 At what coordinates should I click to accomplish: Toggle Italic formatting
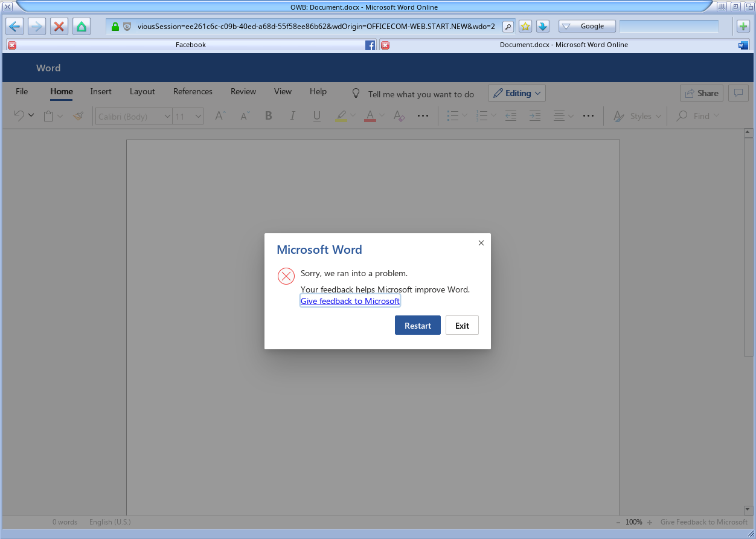tap(293, 116)
